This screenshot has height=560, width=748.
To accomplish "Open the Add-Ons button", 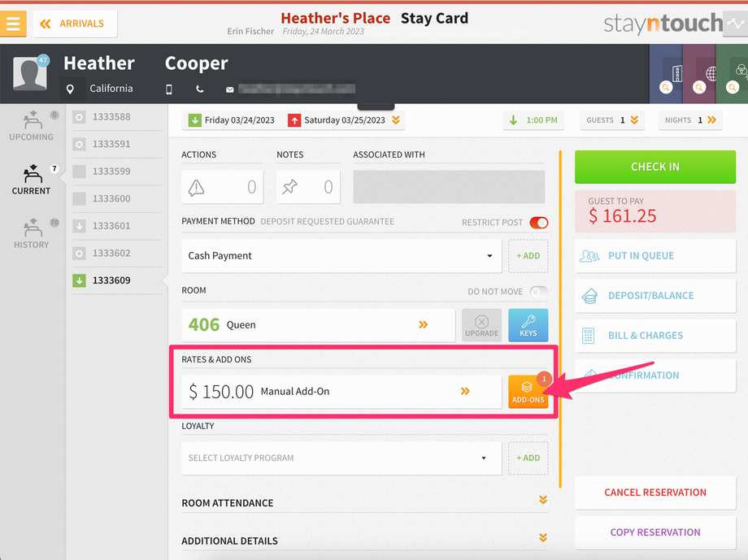I will 528,392.
